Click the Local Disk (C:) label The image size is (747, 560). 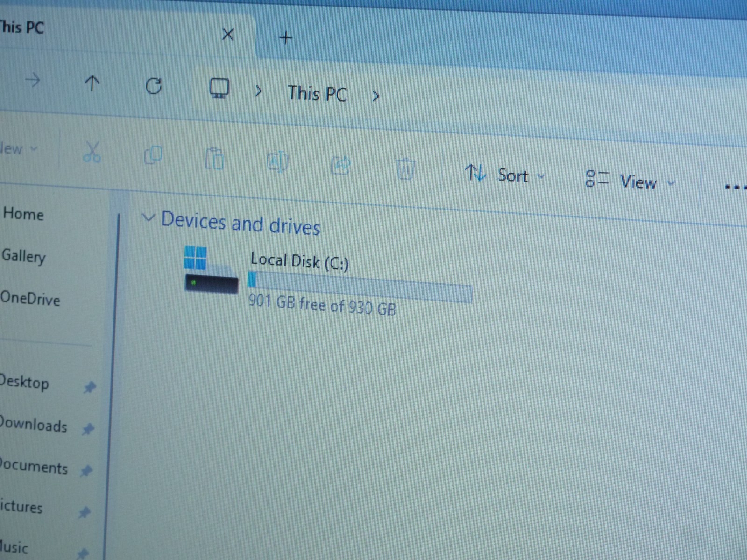[x=300, y=261]
